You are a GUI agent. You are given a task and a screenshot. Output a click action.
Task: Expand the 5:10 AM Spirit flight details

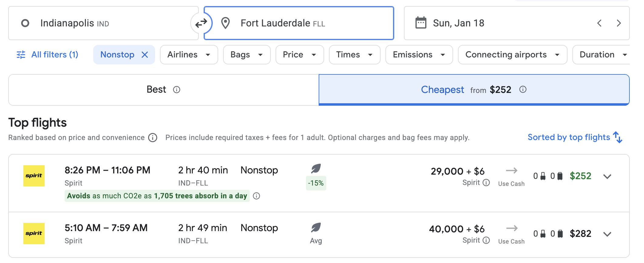coord(607,234)
